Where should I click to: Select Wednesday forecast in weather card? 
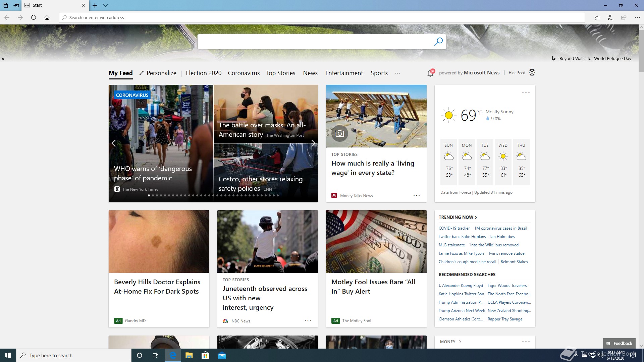503,162
